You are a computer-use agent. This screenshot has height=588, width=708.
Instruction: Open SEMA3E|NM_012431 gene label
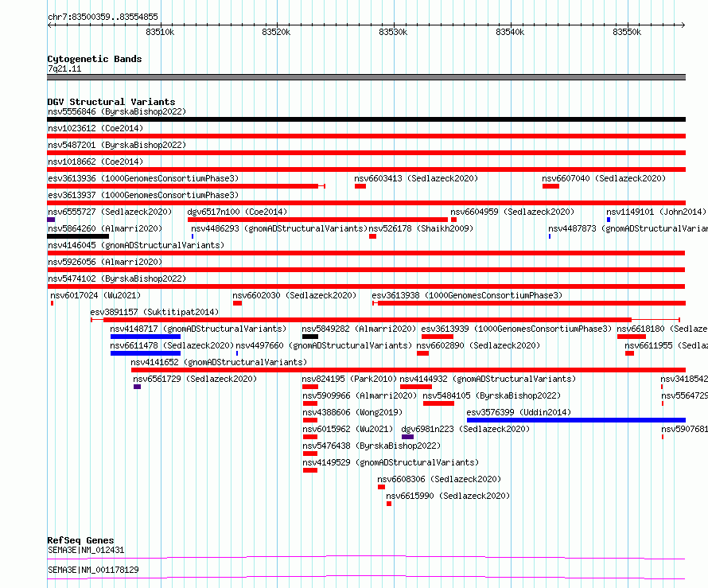coord(86,550)
